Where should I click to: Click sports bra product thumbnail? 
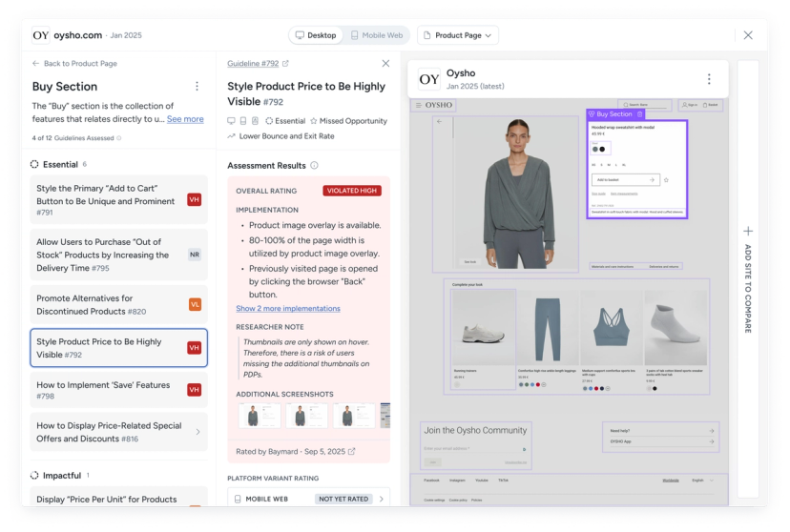tap(612, 328)
